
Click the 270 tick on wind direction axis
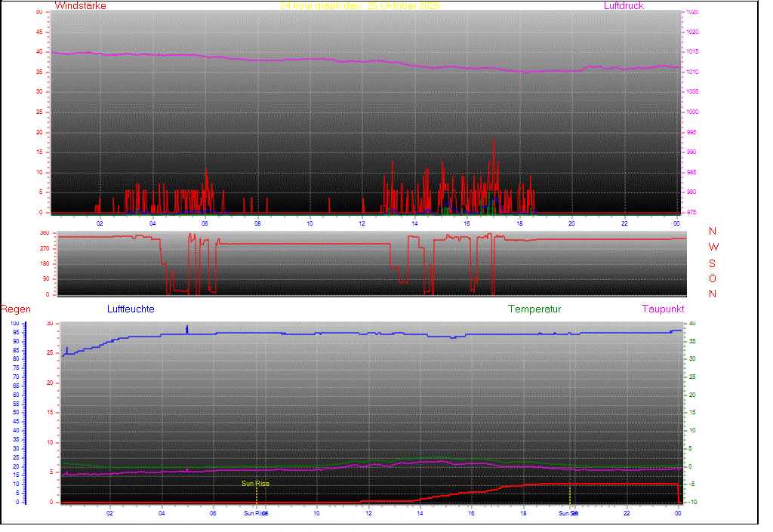pyautogui.click(x=43, y=248)
